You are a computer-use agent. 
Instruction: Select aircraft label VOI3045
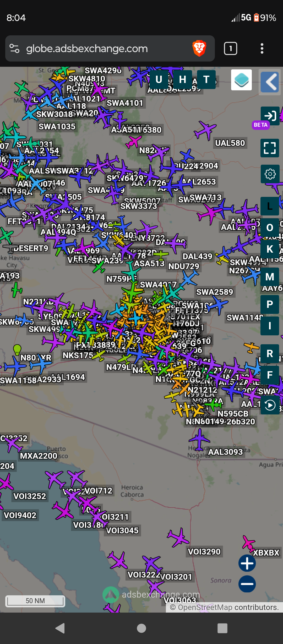pos(122,530)
